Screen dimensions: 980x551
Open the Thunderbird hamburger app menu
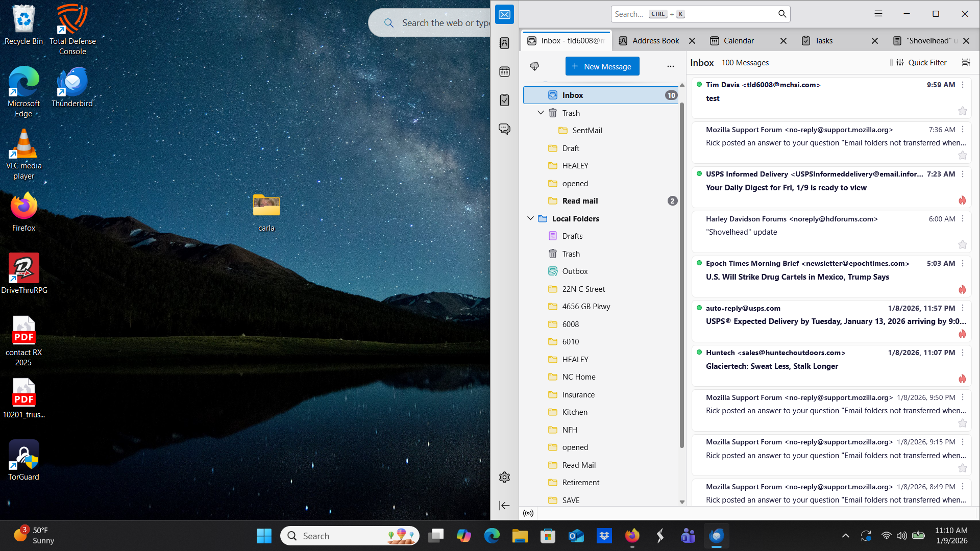click(878, 14)
